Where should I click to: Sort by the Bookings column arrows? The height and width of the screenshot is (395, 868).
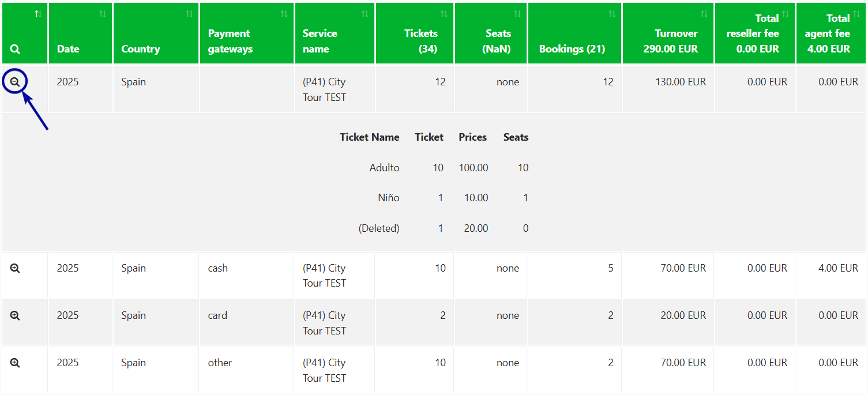pyautogui.click(x=612, y=14)
